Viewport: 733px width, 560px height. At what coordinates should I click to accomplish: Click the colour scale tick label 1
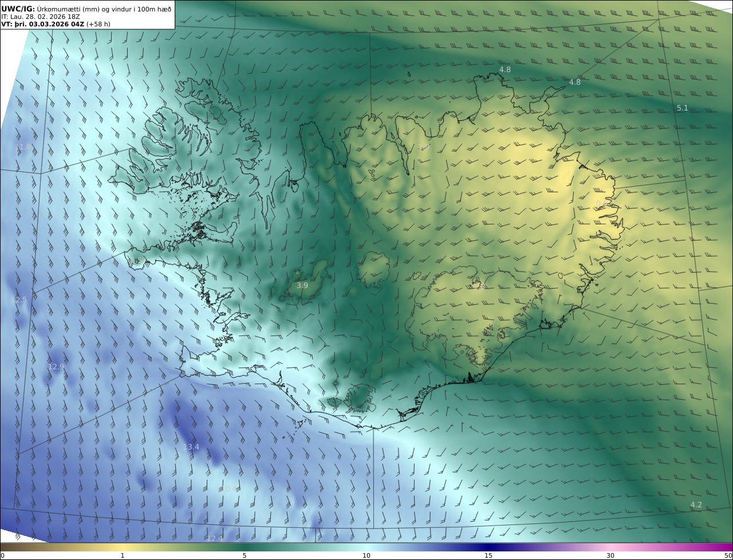coord(123,555)
